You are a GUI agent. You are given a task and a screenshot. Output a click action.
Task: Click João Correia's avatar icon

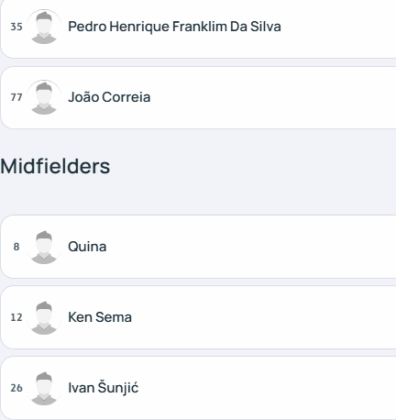44,97
